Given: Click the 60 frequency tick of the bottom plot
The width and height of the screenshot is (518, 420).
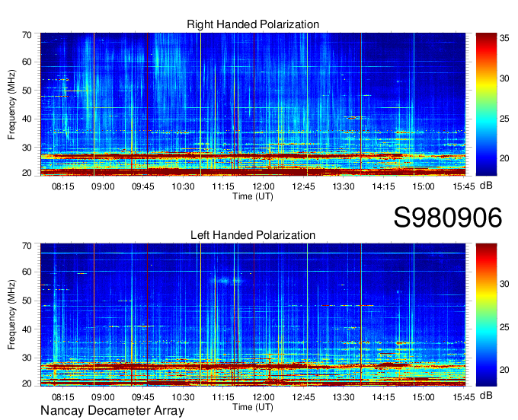Looking at the screenshot, I should coord(27,272).
